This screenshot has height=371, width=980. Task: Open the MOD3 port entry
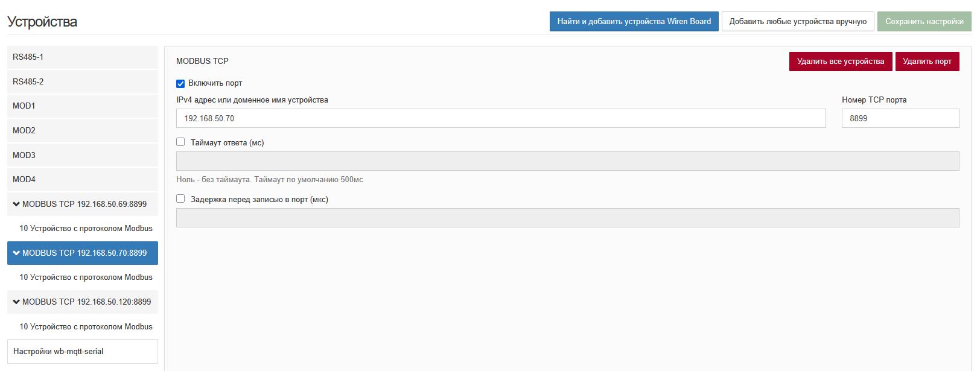click(x=82, y=156)
